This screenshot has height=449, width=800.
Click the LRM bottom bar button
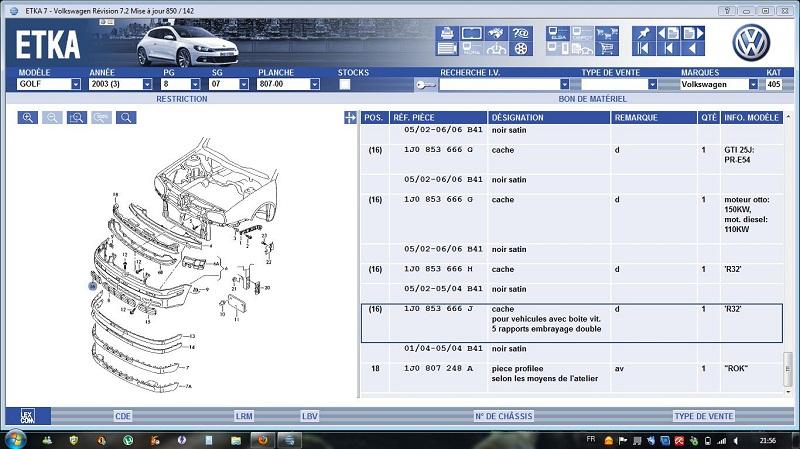(244, 416)
